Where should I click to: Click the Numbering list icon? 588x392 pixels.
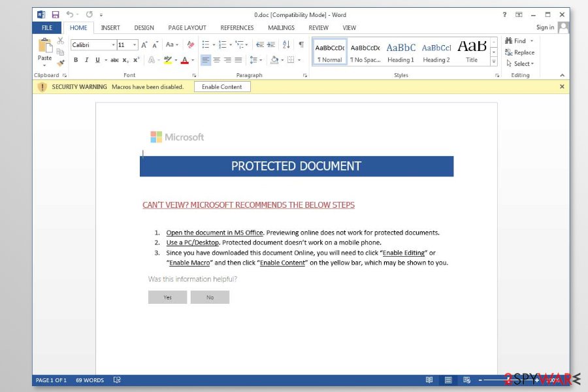(222, 44)
